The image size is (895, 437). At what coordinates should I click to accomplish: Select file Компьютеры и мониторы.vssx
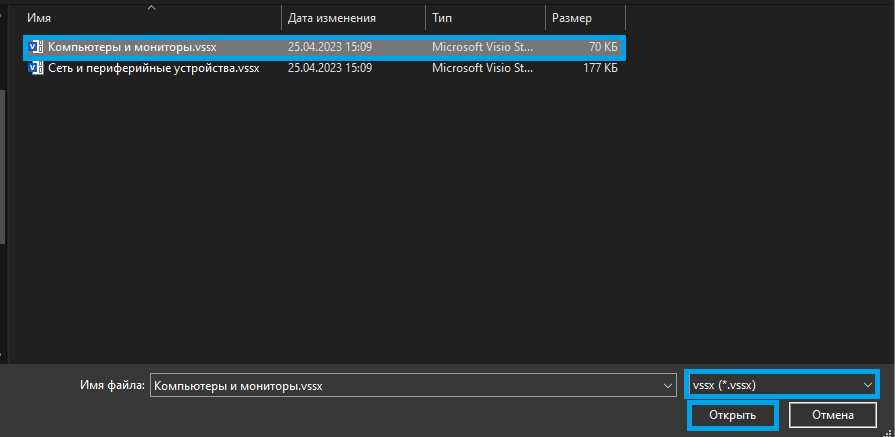point(324,47)
